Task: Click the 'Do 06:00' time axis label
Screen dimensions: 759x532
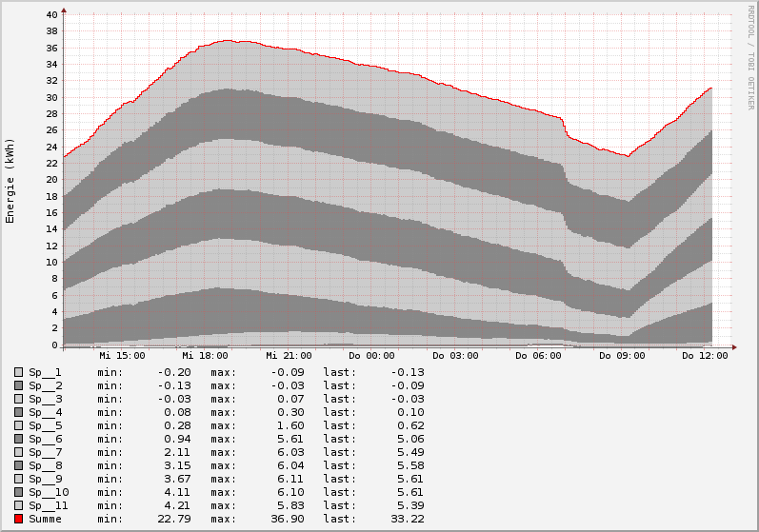Action: coord(539,356)
